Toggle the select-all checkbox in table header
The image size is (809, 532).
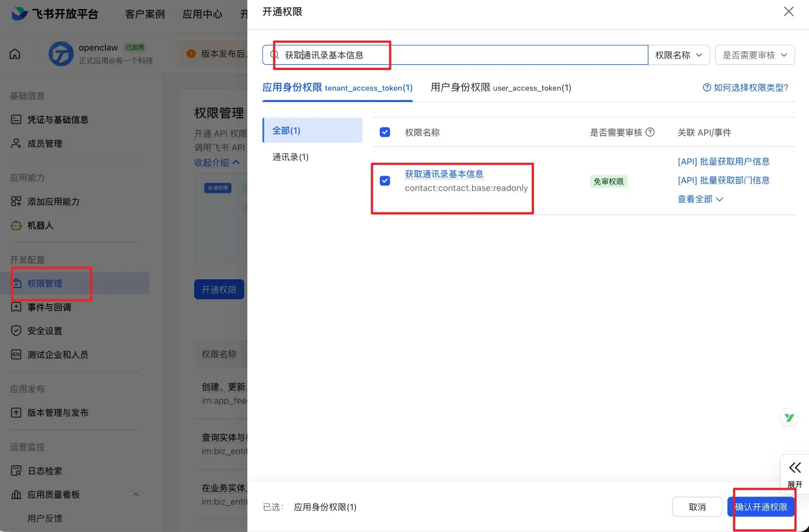[385, 132]
